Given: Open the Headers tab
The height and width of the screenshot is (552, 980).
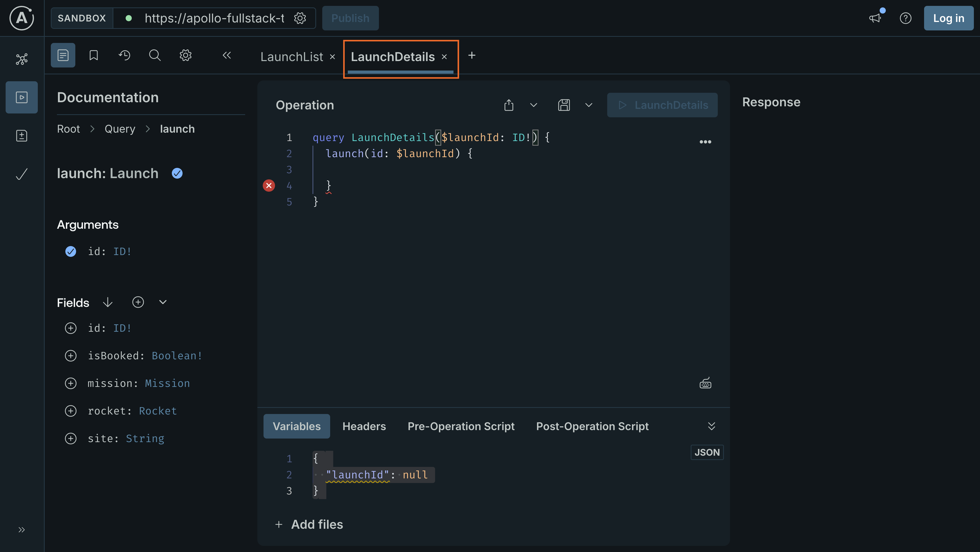Looking at the screenshot, I should point(364,426).
